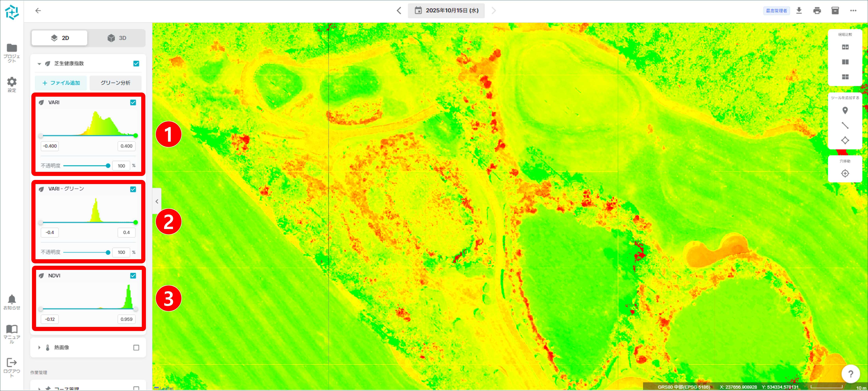This screenshot has width=868, height=391.
Task: Select the line measurement tool
Action: 845,125
